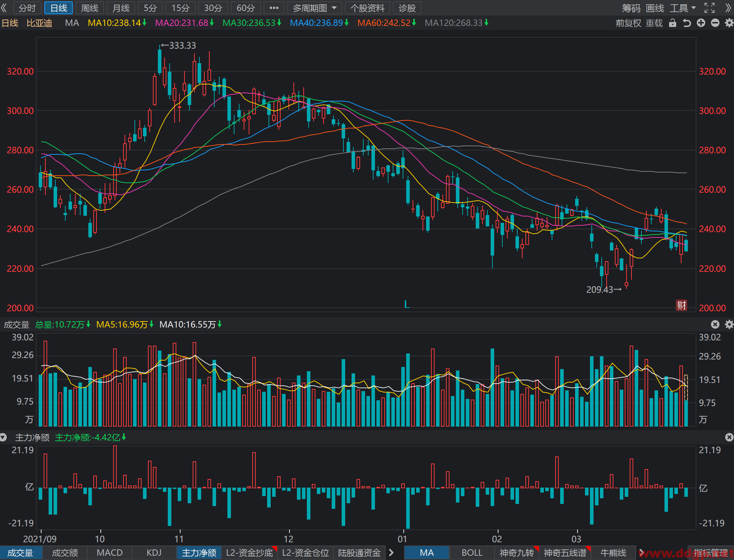Open more periods via ellipsis button
The image size is (734, 560).
pyautogui.click(x=274, y=8)
